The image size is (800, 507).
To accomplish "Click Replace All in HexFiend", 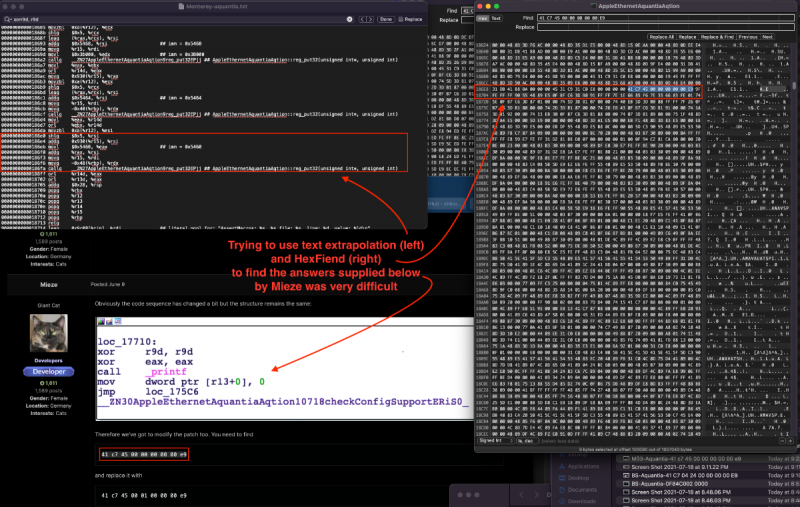I will pyautogui.click(x=662, y=37).
